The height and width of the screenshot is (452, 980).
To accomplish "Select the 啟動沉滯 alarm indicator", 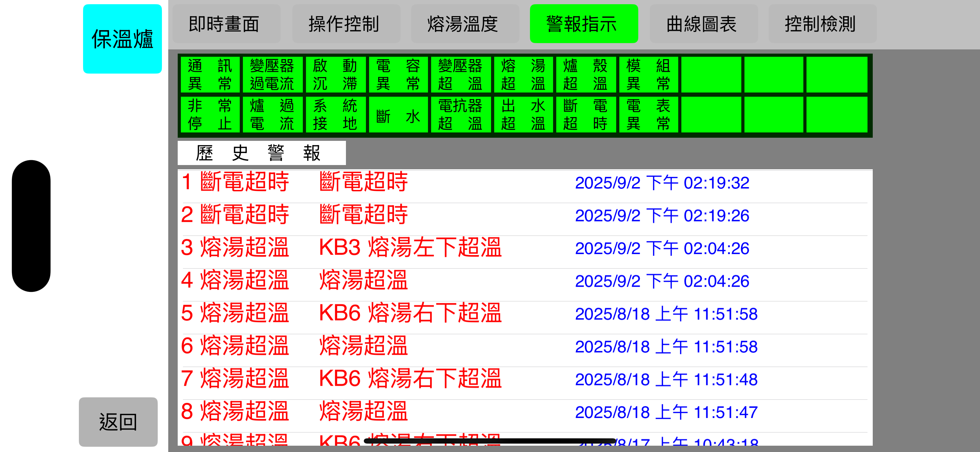I will [x=335, y=75].
